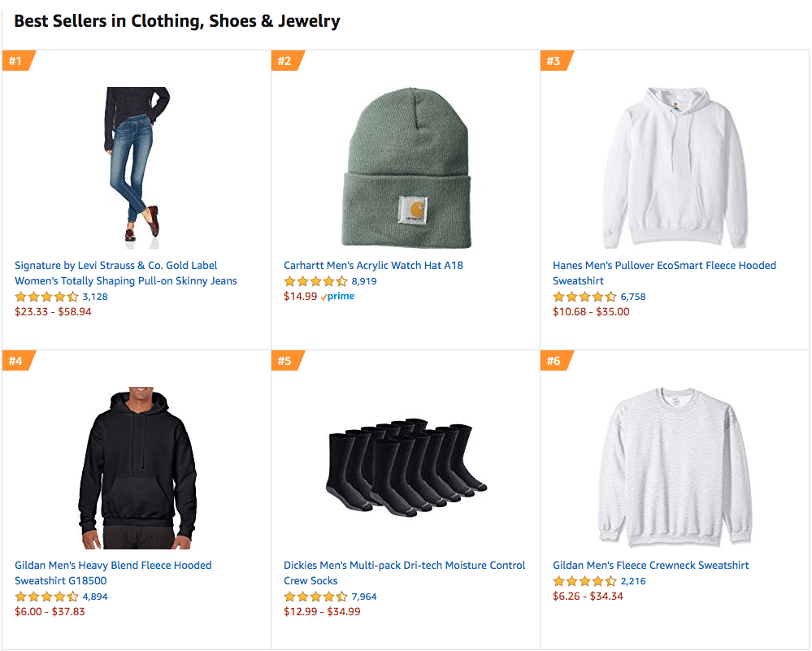The width and height of the screenshot is (812, 651).
Task: Click the green beanie product image
Action: pyautogui.click(x=406, y=163)
